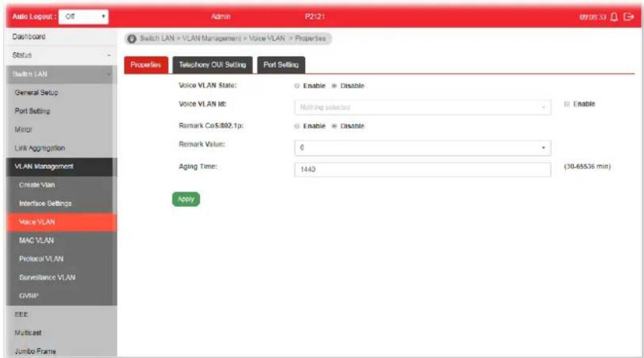Screen dimensions: 644x358
Task: Open the Voice VLAN Id dropdown
Action: [422, 107]
